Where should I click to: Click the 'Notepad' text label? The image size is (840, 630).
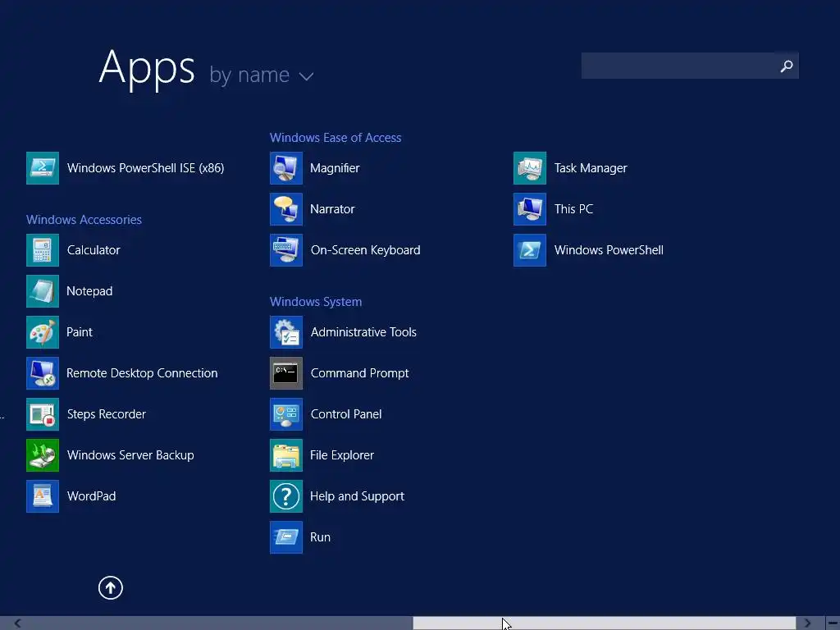[89, 291]
